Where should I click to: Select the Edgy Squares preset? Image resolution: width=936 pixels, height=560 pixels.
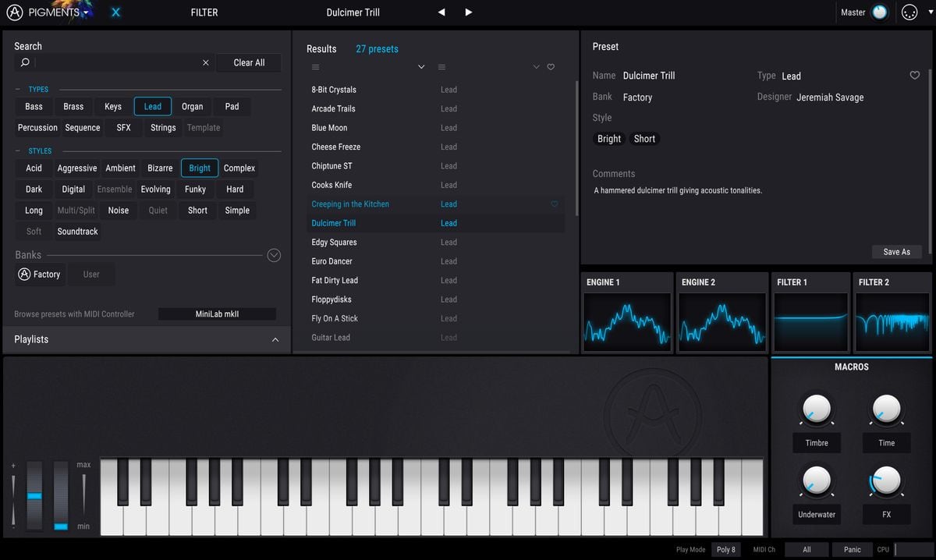coord(334,243)
